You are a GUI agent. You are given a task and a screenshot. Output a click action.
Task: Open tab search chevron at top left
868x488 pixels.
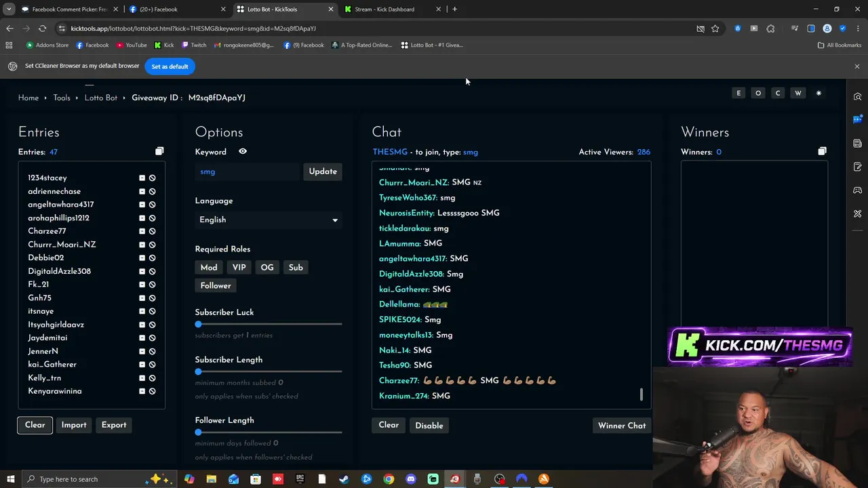click(x=9, y=9)
